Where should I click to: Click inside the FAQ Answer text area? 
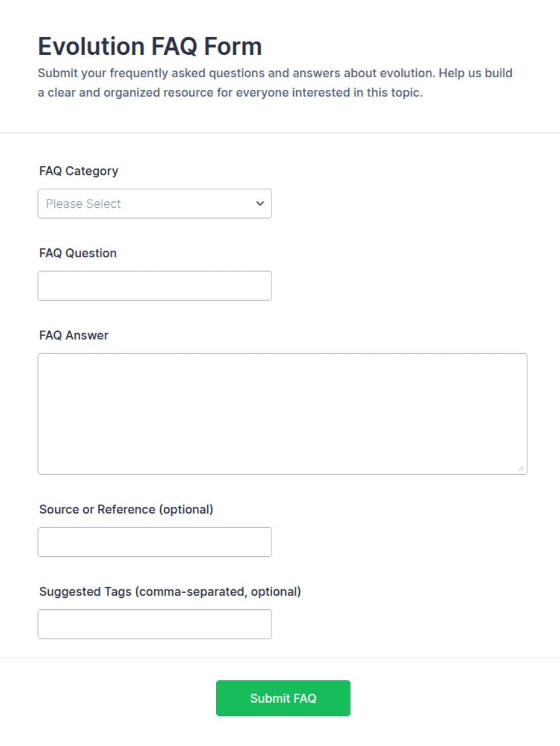pyautogui.click(x=282, y=414)
